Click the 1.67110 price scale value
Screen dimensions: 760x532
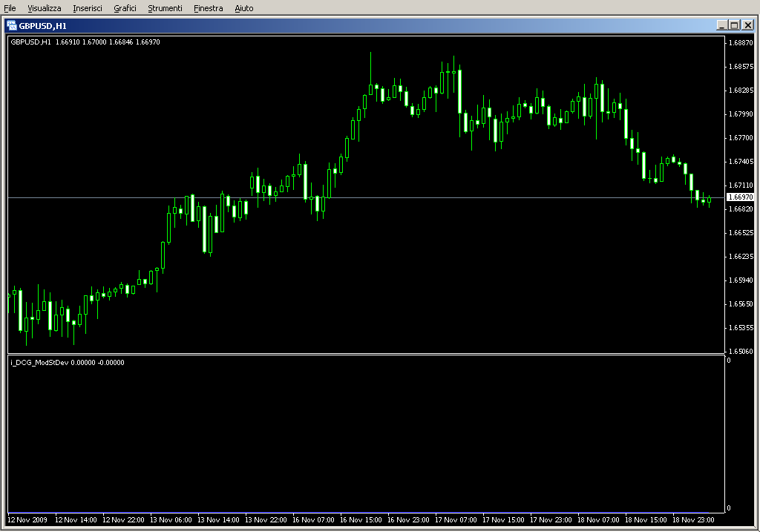pos(741,185)
